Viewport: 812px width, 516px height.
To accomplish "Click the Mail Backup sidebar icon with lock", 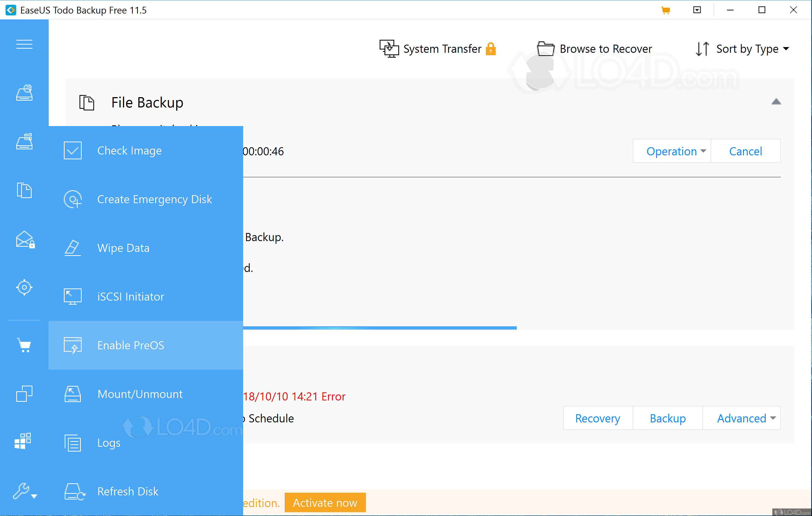I will click(25, 239).
